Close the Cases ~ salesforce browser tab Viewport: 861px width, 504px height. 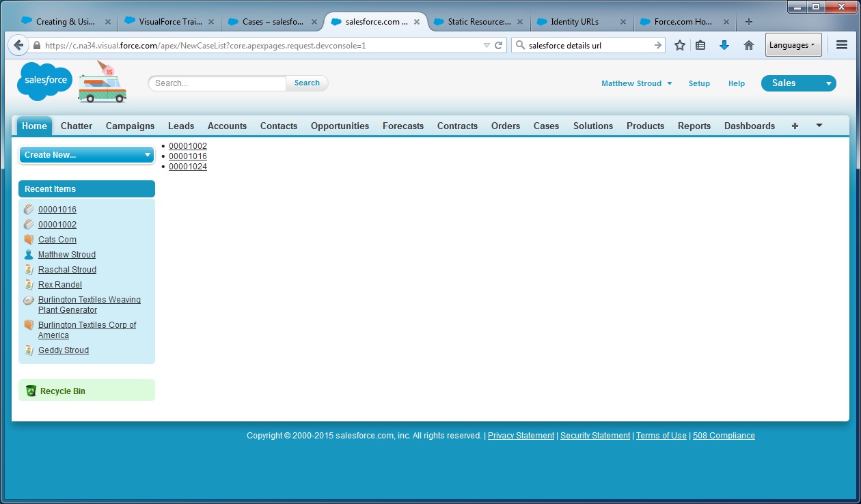(314, 22)
